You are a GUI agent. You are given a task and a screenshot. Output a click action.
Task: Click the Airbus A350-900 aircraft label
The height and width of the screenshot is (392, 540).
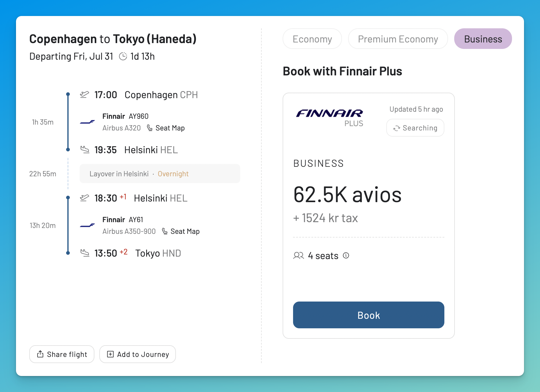pos(129,231)
